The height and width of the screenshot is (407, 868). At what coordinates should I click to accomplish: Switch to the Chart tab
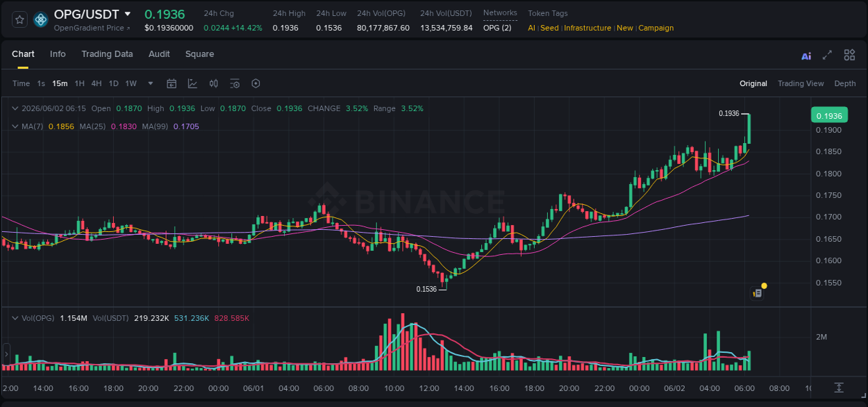click(23, 54)
